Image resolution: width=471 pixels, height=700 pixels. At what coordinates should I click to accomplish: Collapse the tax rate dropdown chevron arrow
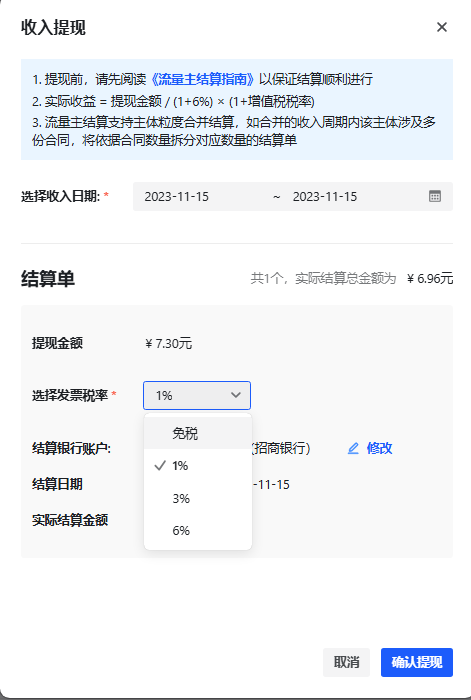236,395
